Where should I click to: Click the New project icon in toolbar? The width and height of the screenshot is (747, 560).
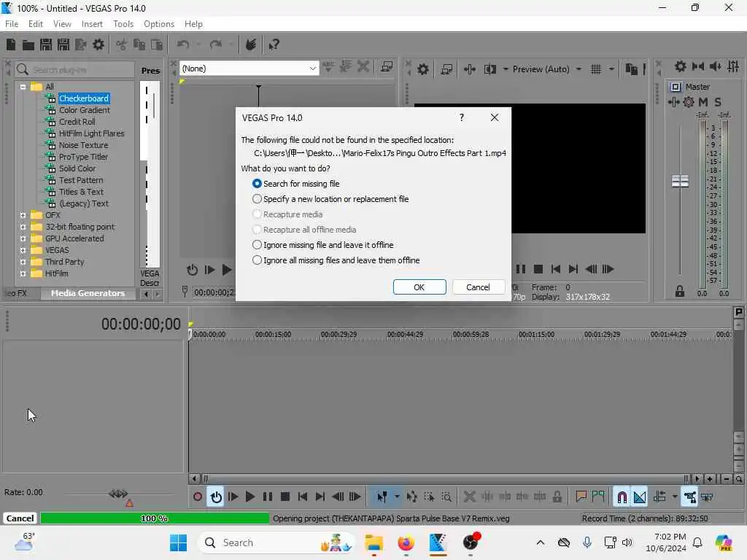tap(11, 44)
